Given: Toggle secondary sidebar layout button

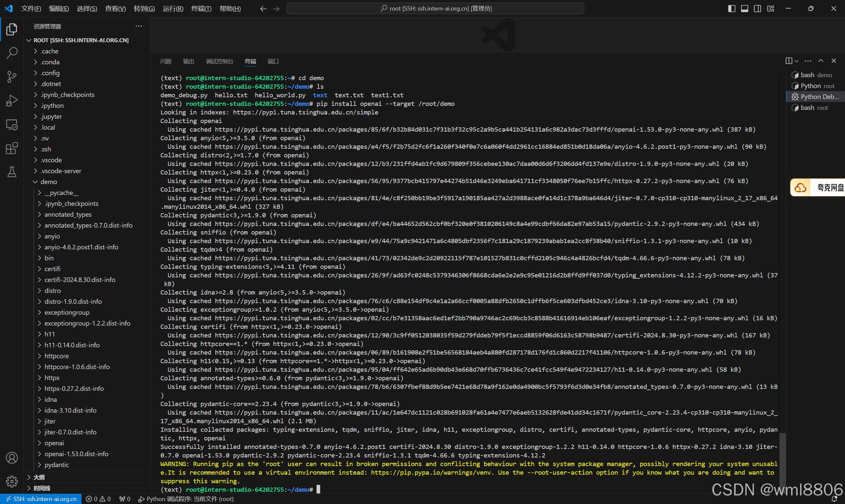Looking at the screenshot, I should [x=757, y=9].
